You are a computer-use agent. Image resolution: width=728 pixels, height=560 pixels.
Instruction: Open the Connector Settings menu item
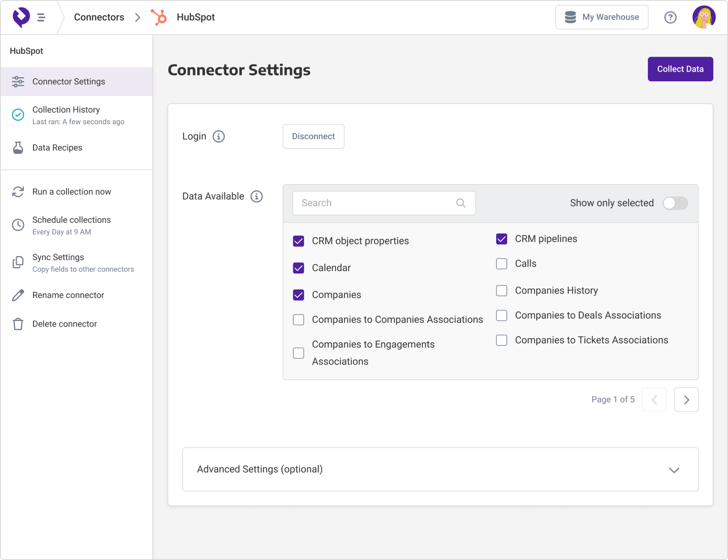76,82
